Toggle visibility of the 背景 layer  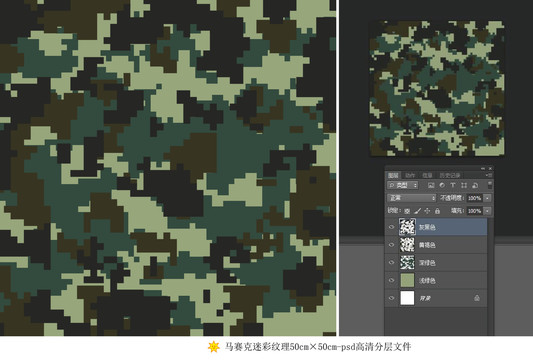point(392,298)
